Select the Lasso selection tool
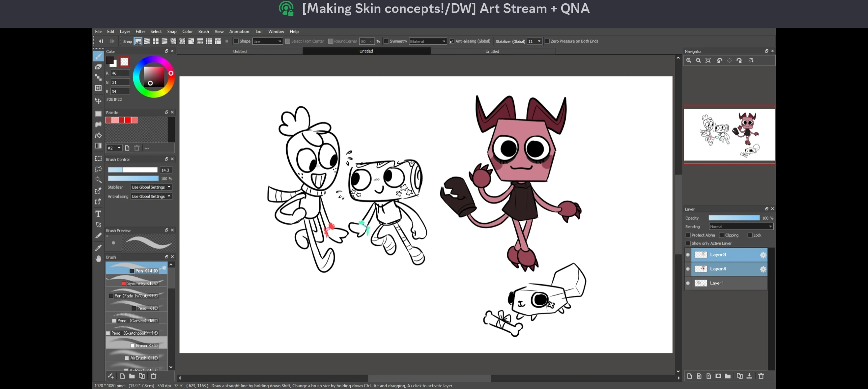868x389 pixels. [98, 169]
